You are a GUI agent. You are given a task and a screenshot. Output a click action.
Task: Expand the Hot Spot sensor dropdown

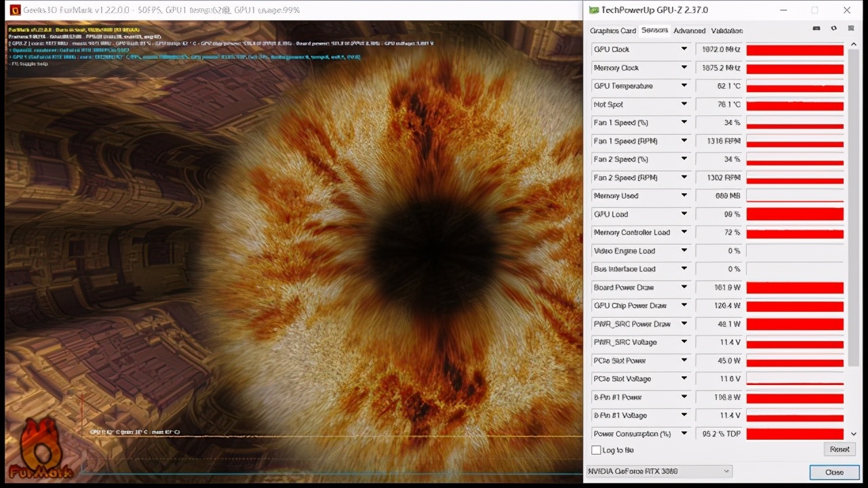tap(684, 104)
